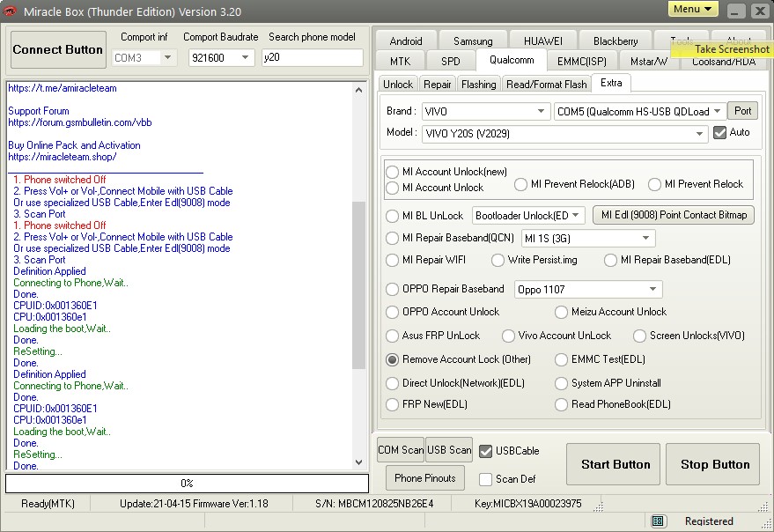Choose the Meizu Account Unlock option

[561, 312]
